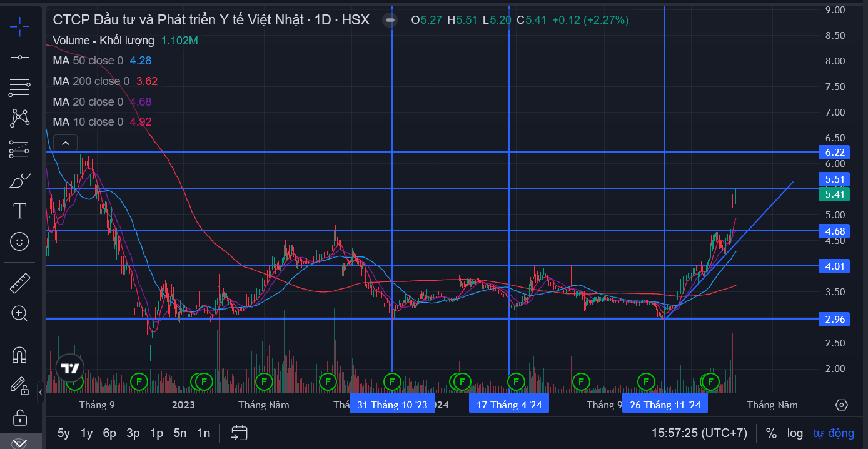Select the XABCD pattern tool
Screen dimensions: 868x449
click(19, 118)
